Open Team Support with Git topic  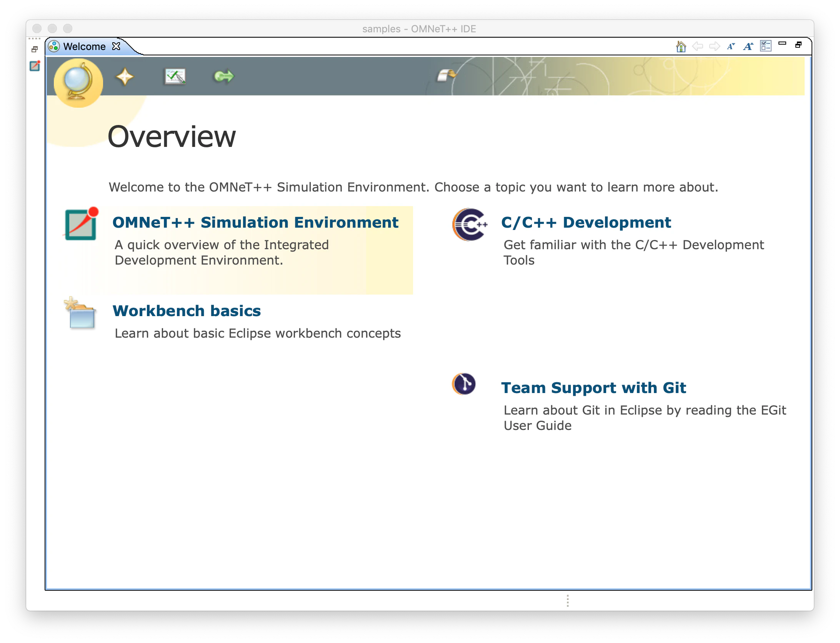coord(593,388)
